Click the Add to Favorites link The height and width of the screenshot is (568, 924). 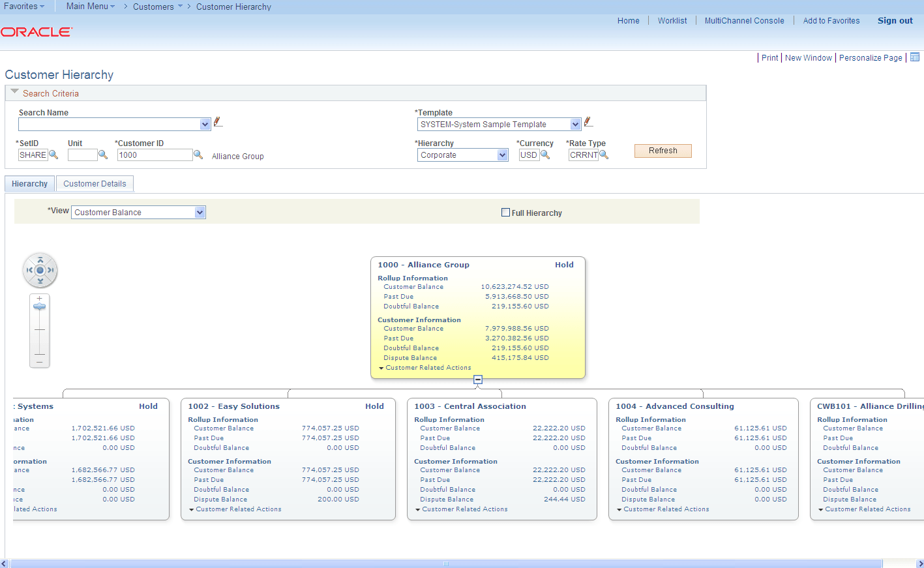(x=831, y=20)
